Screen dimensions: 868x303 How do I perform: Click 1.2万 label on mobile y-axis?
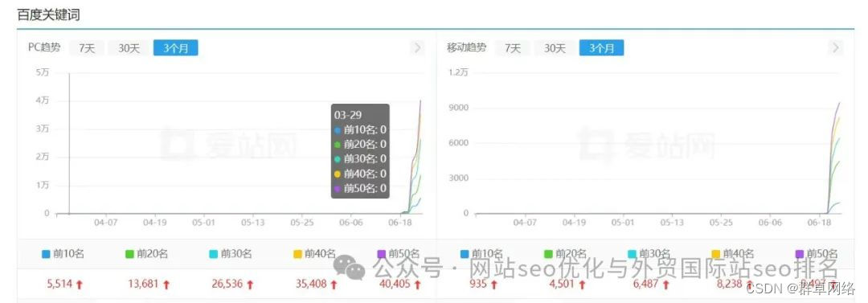459,72
